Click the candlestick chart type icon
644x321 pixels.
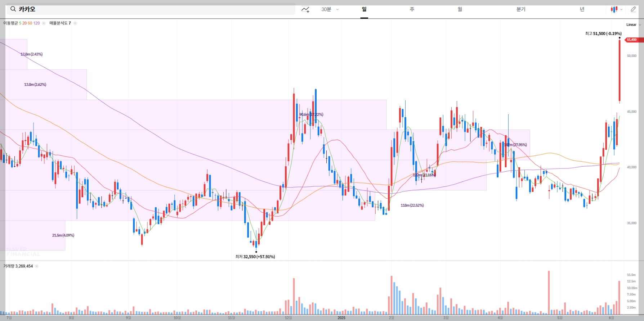click(614, 9)
